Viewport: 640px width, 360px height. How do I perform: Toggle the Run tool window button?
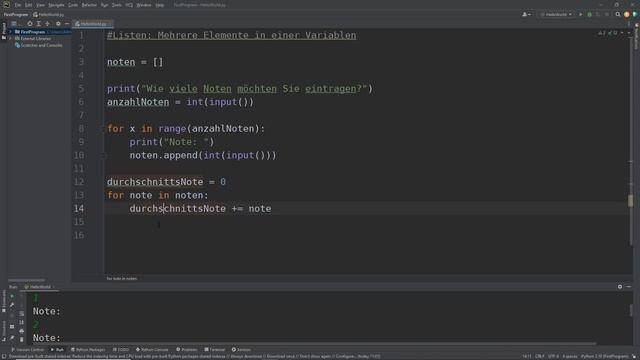[57, 350]
